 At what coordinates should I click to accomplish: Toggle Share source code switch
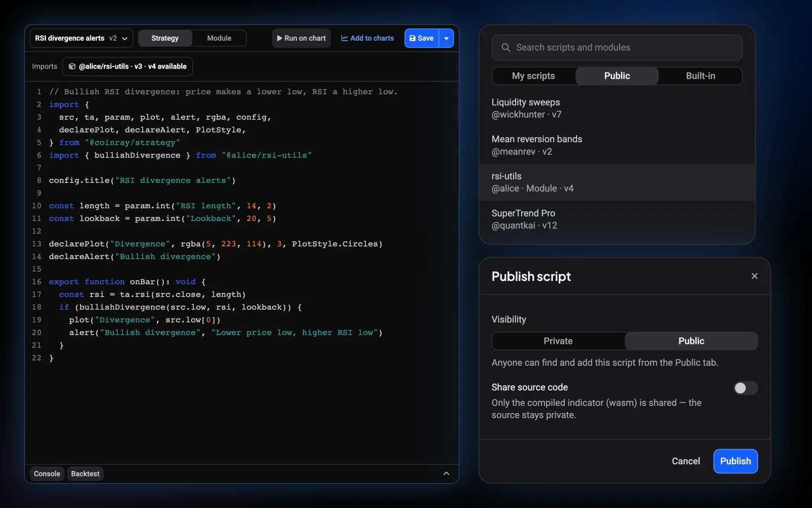pos(746,388)
